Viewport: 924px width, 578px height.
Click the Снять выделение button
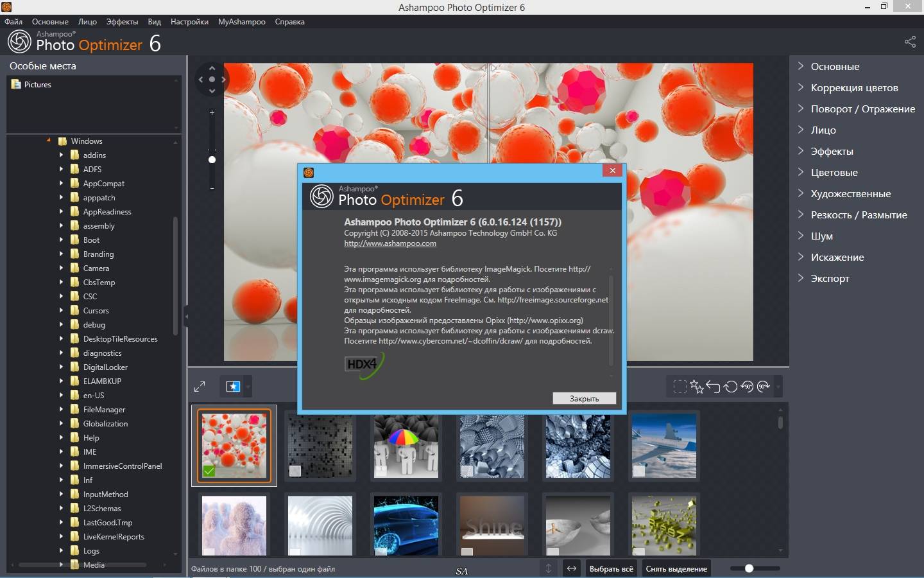point(676,568)
